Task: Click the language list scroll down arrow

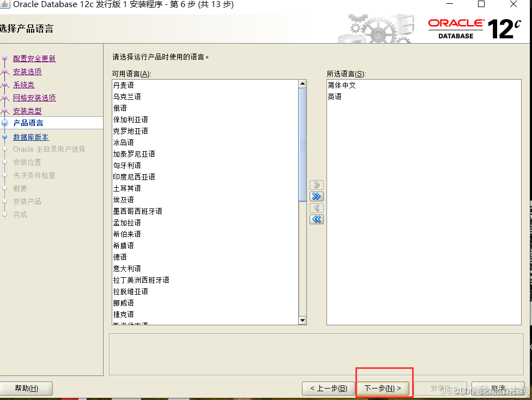Action: pyautogui.click(x=303, y=320)
